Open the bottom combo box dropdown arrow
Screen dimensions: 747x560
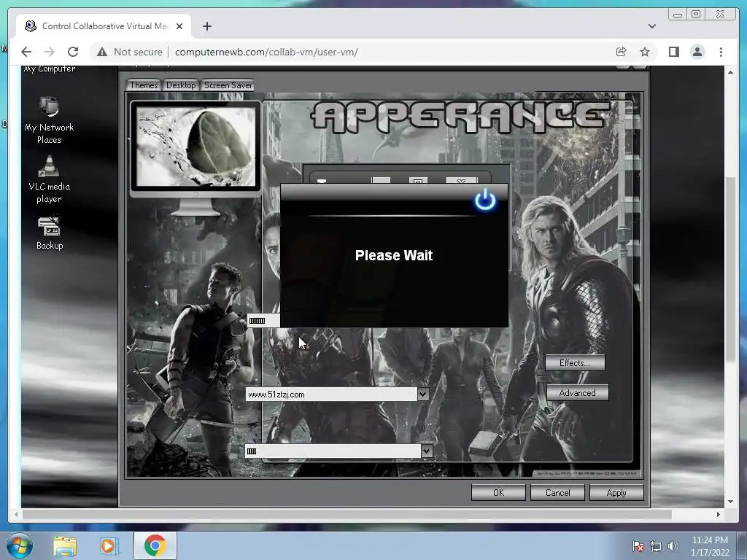[x=426, y=451]
